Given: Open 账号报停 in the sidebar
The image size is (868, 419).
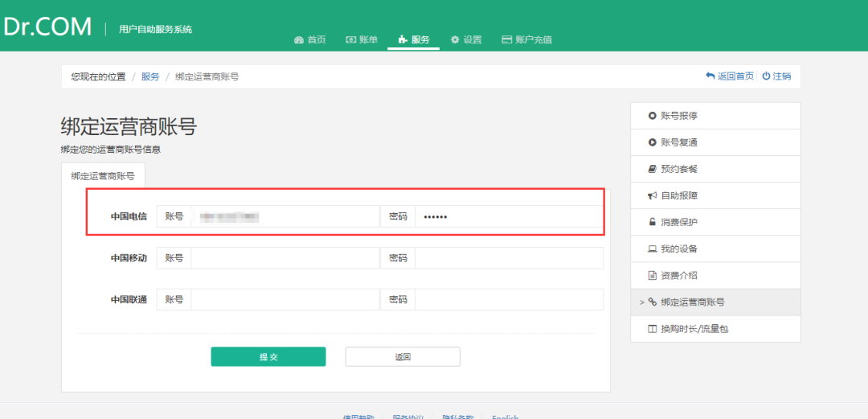Looking at the screenshot, I should [x=678, y=116].
